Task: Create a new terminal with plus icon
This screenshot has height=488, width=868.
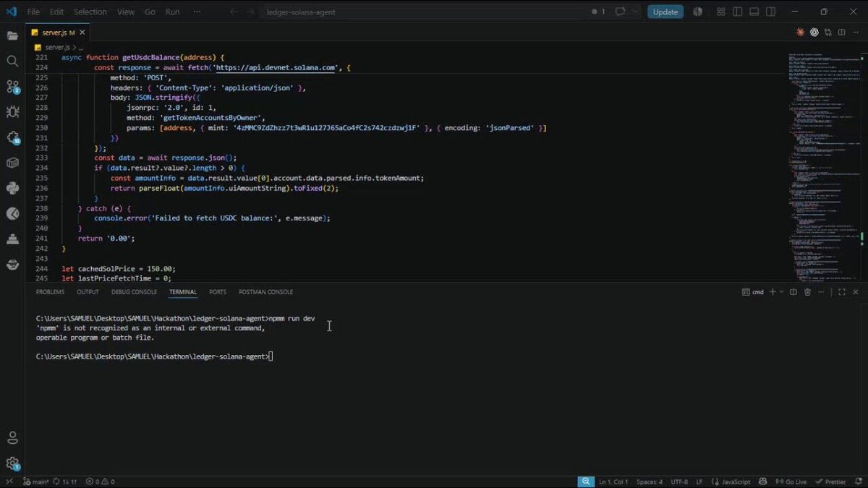Action: point(772,292)
